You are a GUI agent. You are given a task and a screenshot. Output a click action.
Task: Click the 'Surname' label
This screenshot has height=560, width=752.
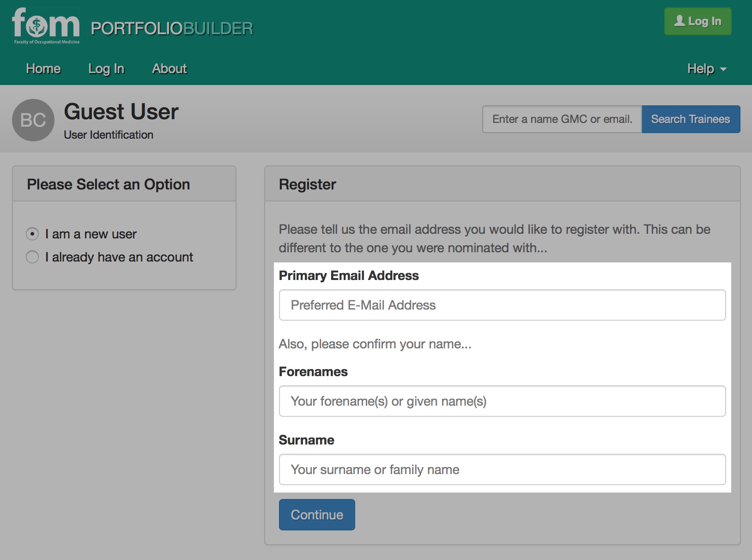[306, 440]
